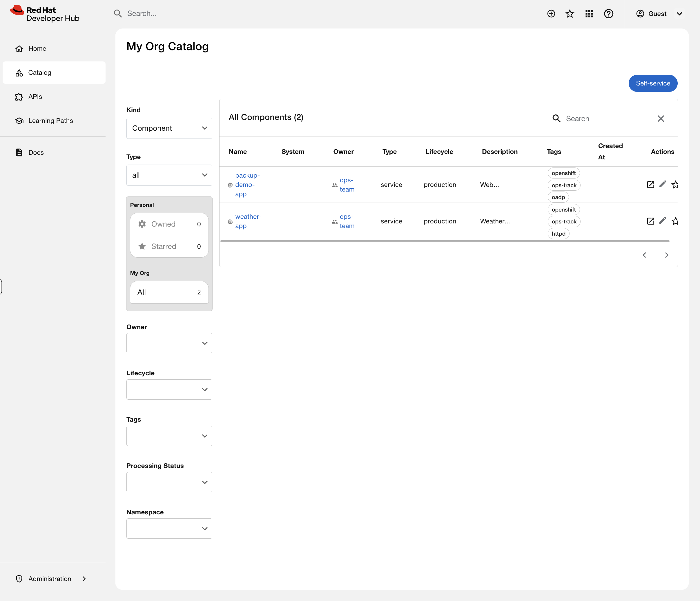The image size is (700, 601).
Task: Expand the Lifecycle filter dropdown
Action: 169,389
